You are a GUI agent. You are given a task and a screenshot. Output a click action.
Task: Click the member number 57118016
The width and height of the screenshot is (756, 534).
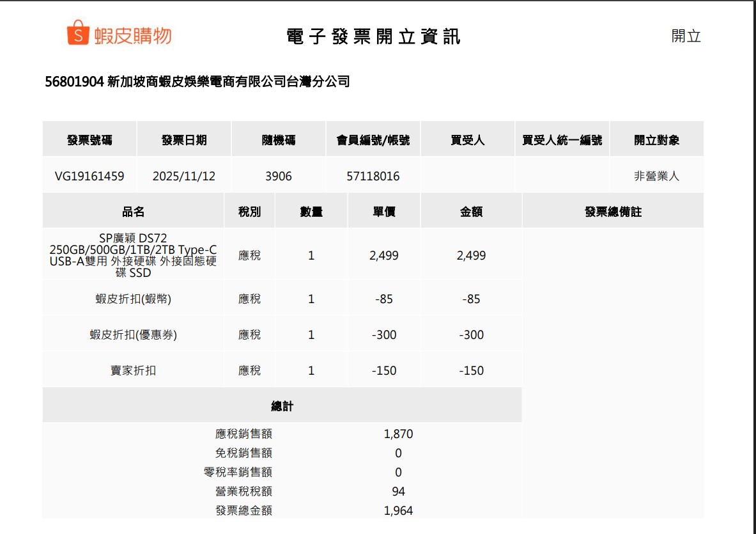tap(373, 176)
